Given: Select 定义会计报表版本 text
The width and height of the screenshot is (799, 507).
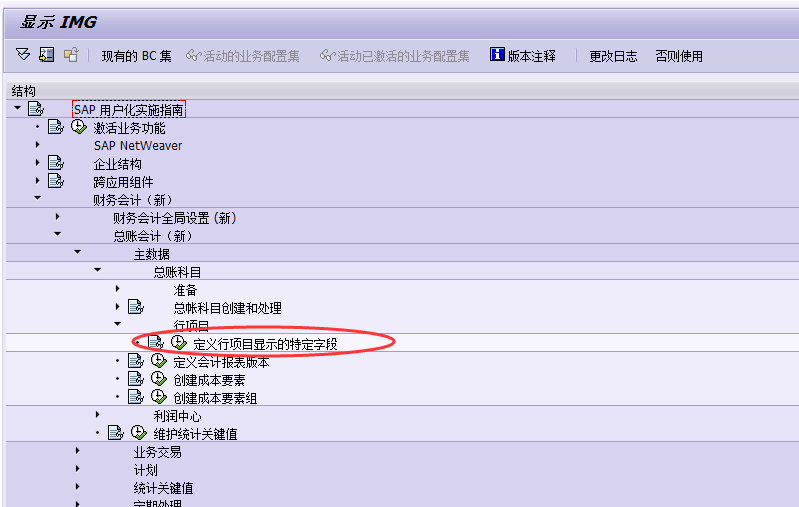Looking at the screenshot, I should [221, 363].
